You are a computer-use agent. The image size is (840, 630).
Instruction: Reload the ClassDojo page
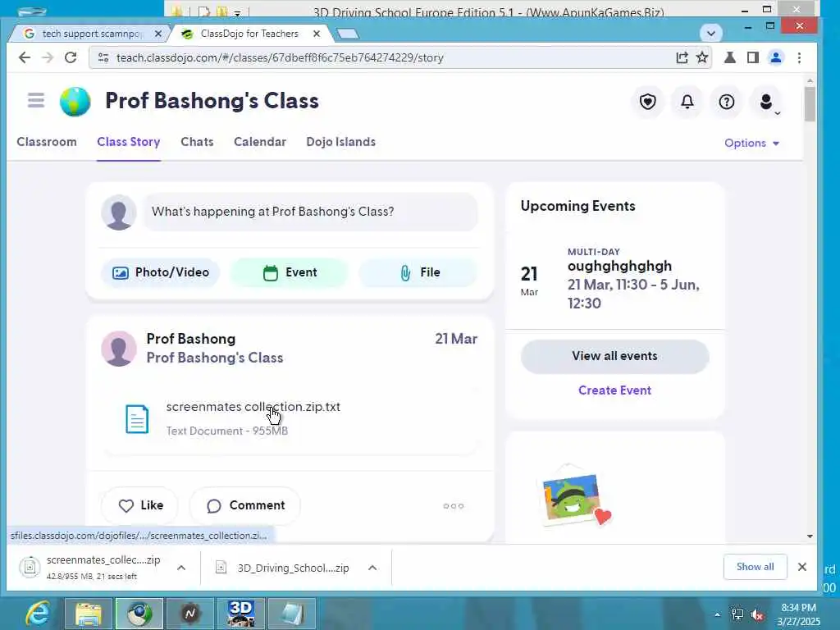pos(71,57)
